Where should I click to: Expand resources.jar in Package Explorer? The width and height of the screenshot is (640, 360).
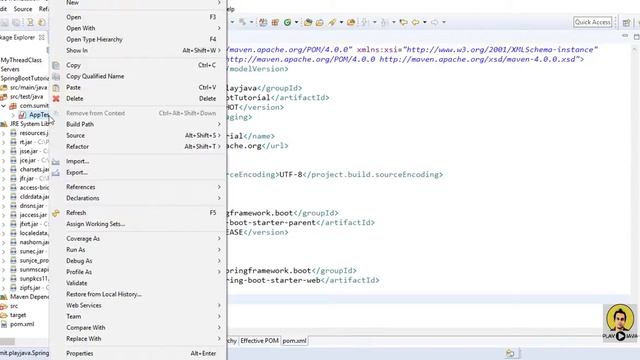pos(4,133)
